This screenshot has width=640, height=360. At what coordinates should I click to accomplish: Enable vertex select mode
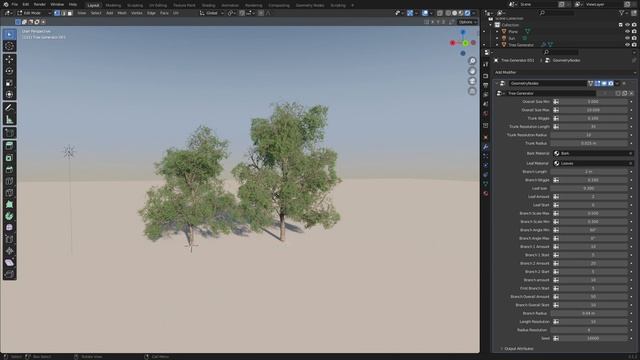point(57,13)
